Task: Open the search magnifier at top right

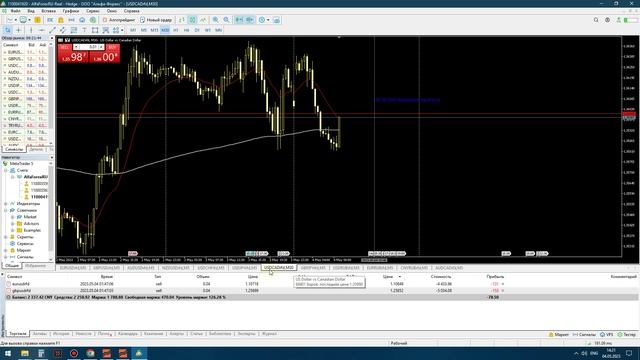Action: [x=596, y=20]
